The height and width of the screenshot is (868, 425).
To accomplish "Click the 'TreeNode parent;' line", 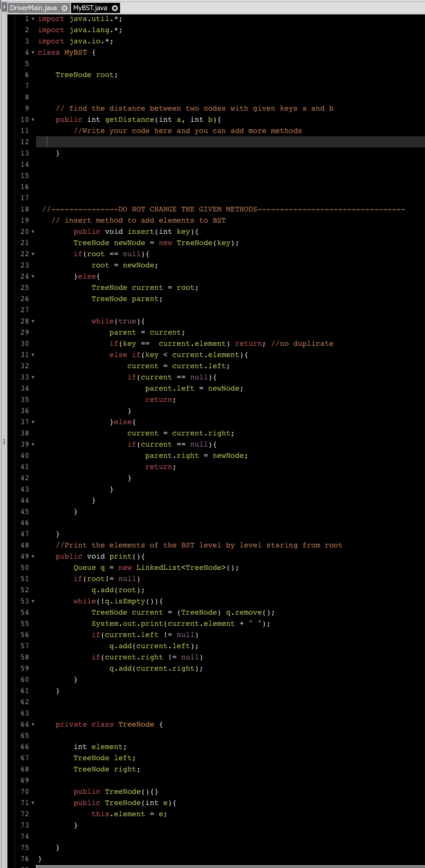I will pos(127,299).
